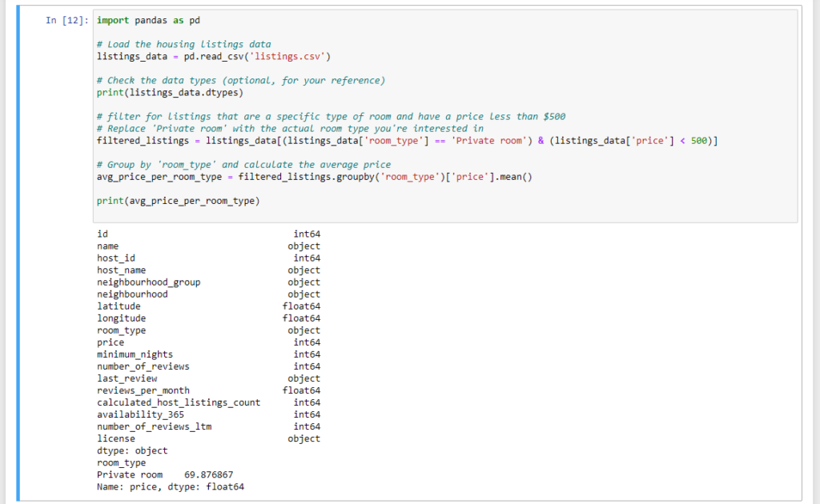The image size is (820, 504).
Task: Click the In [12] cell prompt
Action: (67, 21)
